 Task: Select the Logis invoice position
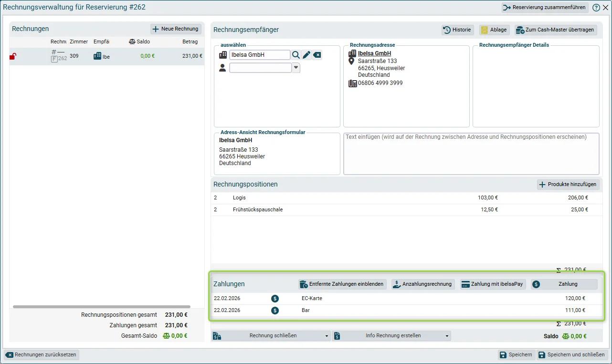tap(406, 198)
